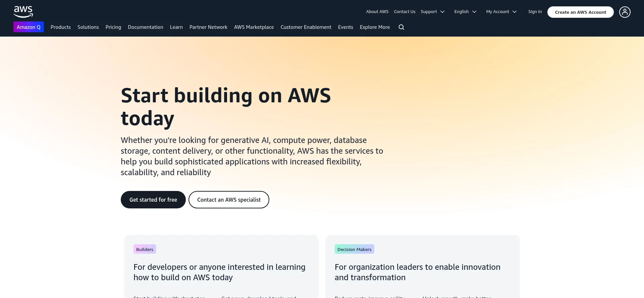Expand the Support dropdown
The image size is (644, 298).
point(432,12)
